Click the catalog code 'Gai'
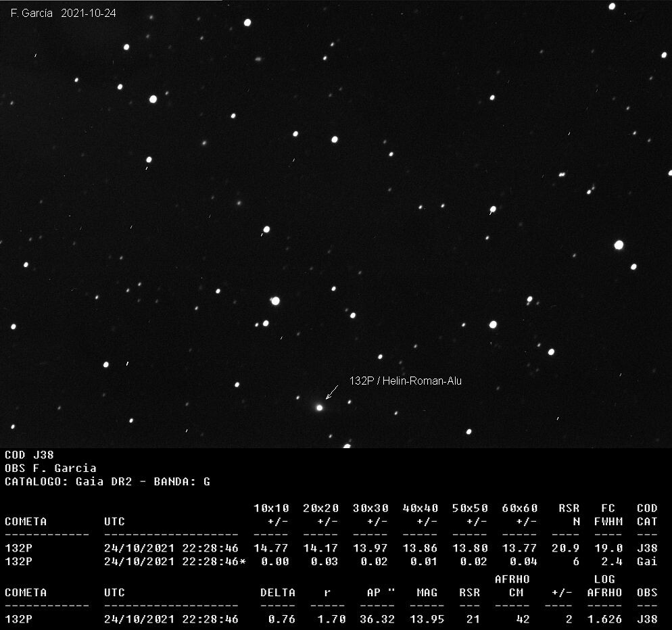The image size is (672, 630). [647, 562]
